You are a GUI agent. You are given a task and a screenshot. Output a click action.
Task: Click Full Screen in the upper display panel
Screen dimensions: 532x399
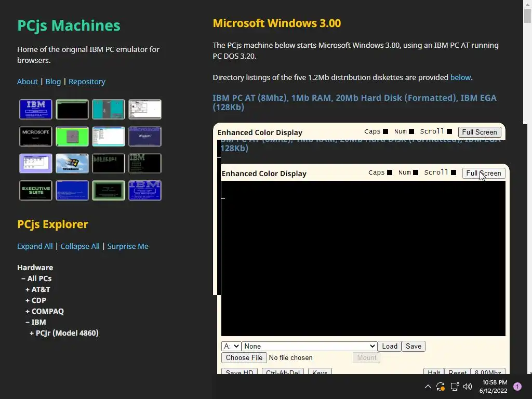point(480,132)
